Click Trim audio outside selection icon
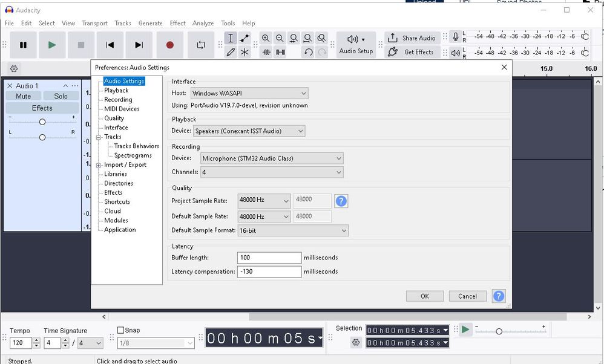This screenshot has height=364, width=604. point(266,52)
